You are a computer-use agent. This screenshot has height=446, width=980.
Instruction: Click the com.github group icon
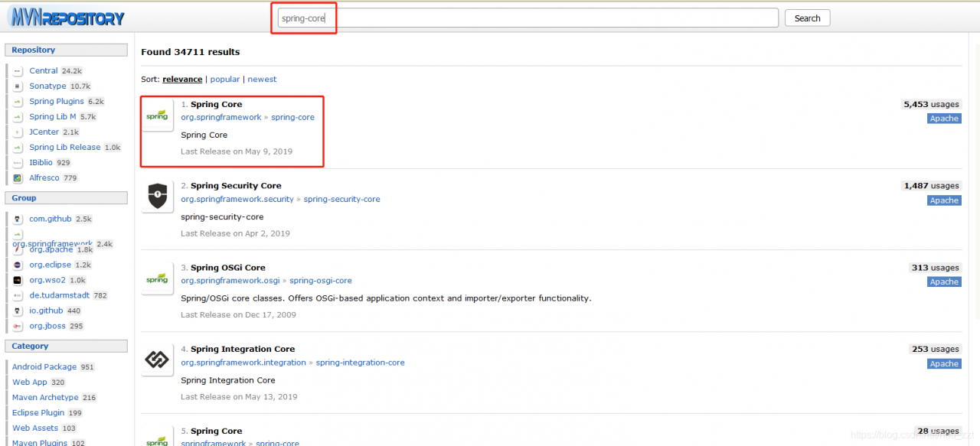pyautogui.click(x=18, y=219)
